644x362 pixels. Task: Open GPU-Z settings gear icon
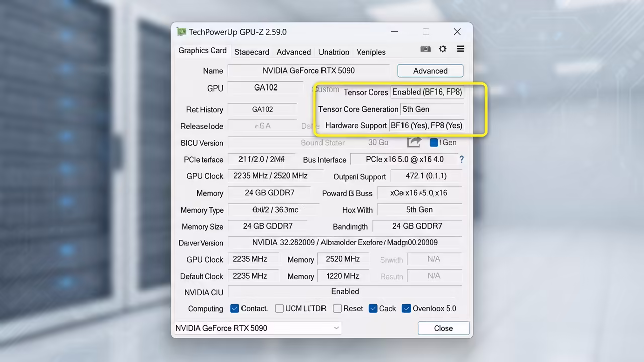[x=443, y=49]
